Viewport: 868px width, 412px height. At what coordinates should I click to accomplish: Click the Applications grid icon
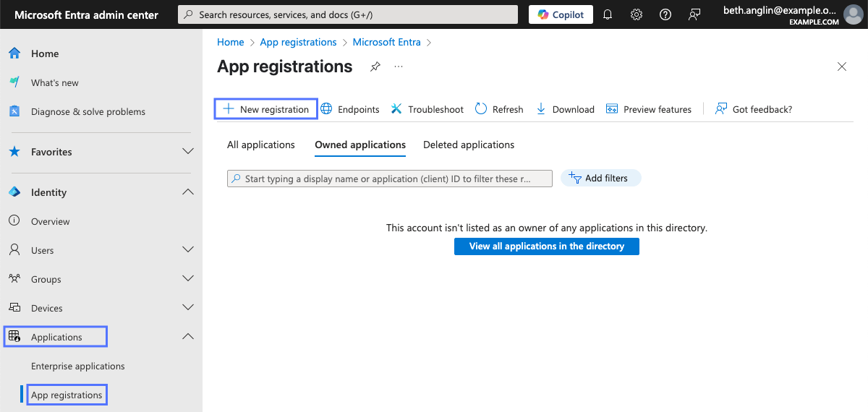[14, 337]
